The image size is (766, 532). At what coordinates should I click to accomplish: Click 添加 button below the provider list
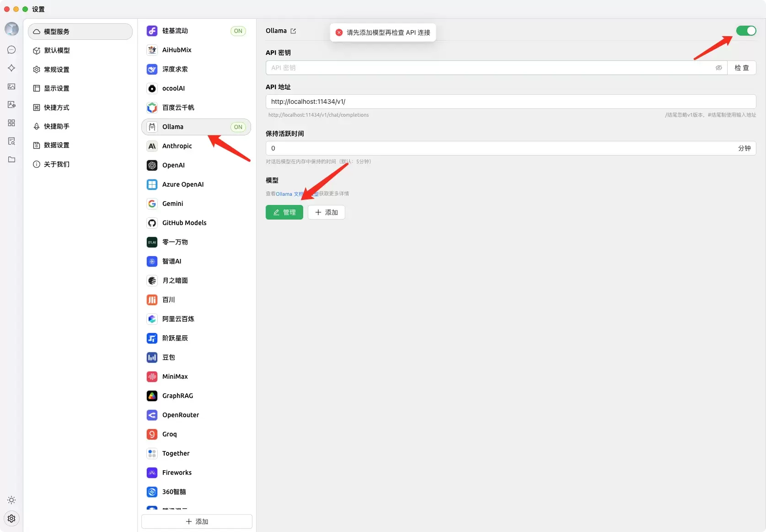[x=197, y=521]
